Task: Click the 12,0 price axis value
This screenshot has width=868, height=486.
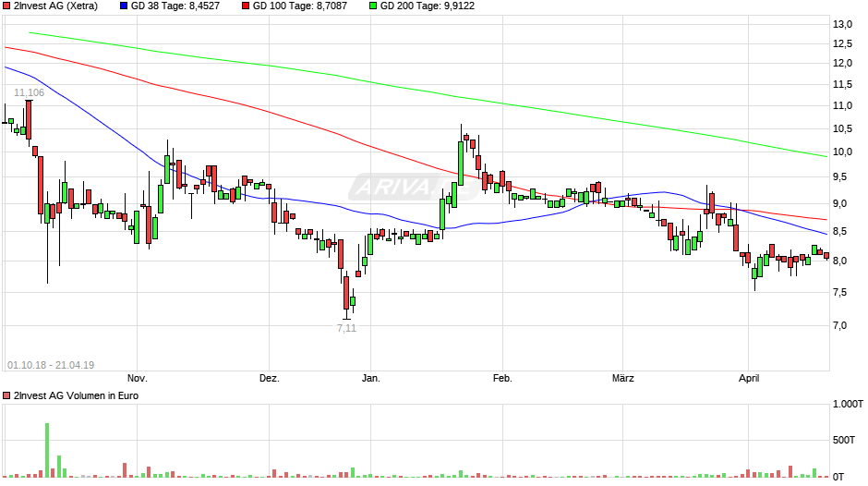Action: click(x=842, y=63)
